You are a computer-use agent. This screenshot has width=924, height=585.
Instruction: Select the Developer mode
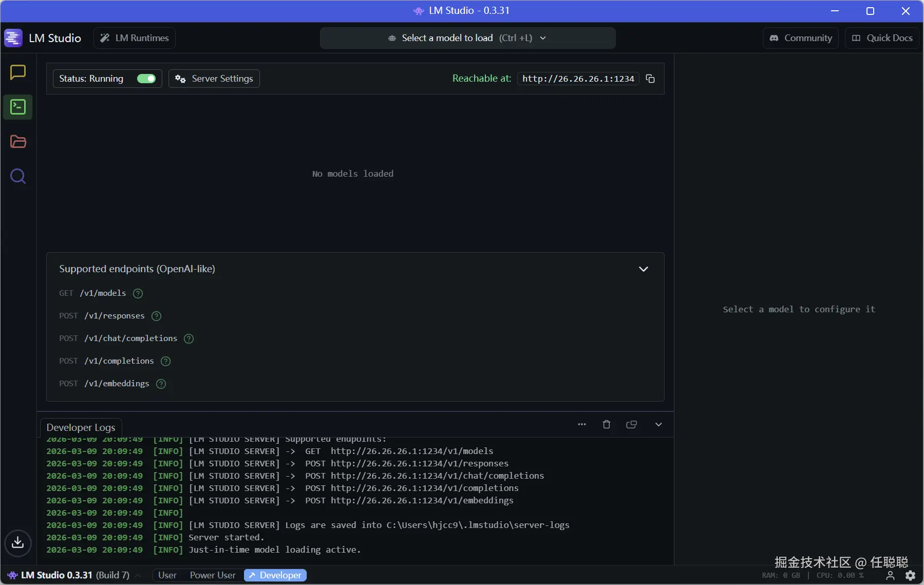(275, 575)
